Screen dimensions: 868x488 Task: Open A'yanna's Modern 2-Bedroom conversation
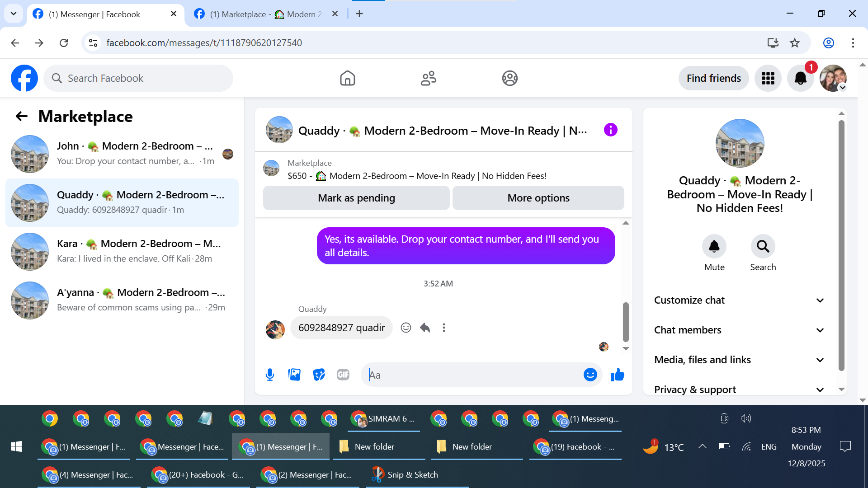coord(122,300)
